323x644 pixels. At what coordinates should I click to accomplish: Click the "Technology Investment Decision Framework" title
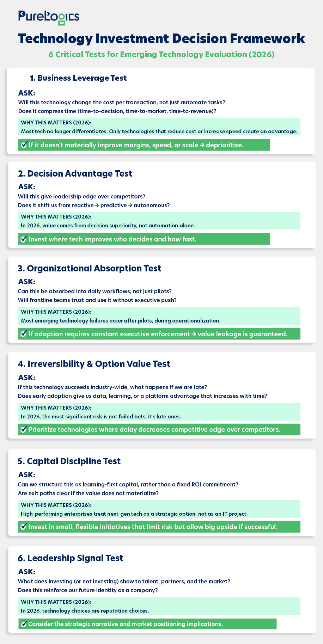(161, 38)
